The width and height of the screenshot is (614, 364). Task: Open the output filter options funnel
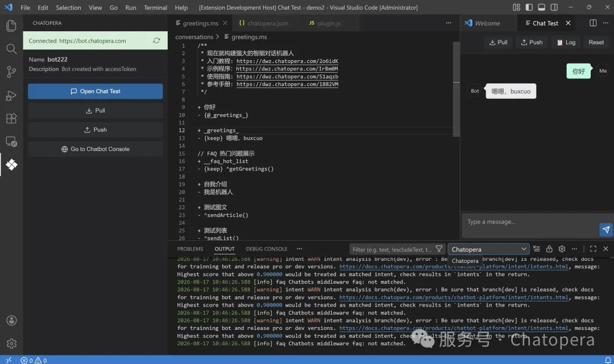[x=439, y=249]
